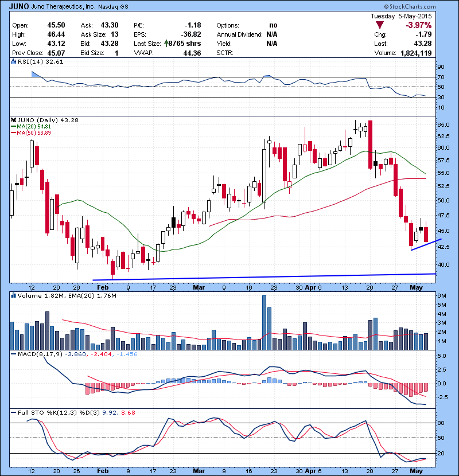Click the RSI '70' axis label
Screen dimensions: 459x476
coord(441,77)
